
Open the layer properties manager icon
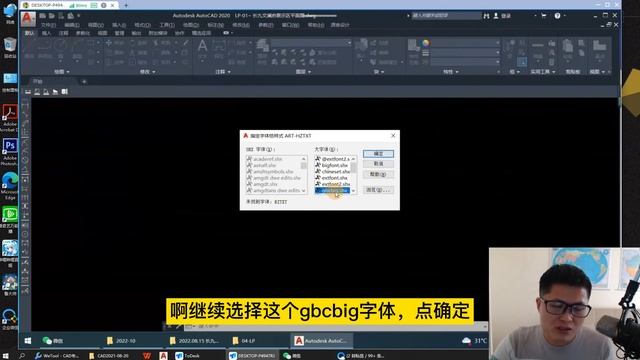click(x=262, y=45)
